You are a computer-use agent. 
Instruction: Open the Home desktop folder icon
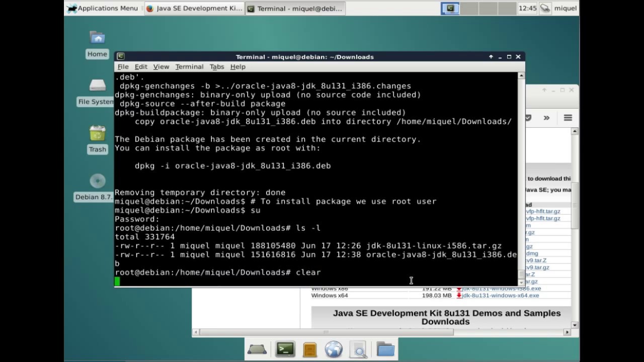coord(97,44)
